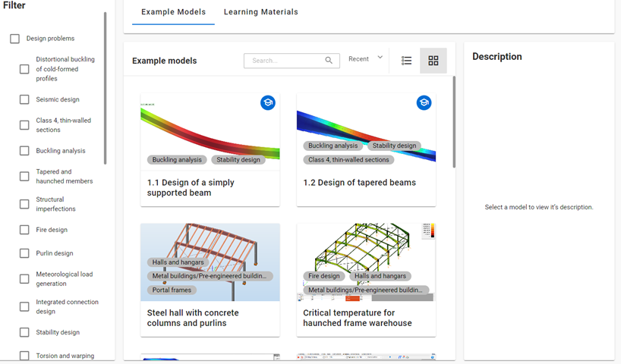Click the search magnifier icon
Screen dimensions: 621x364
[329, 60]
